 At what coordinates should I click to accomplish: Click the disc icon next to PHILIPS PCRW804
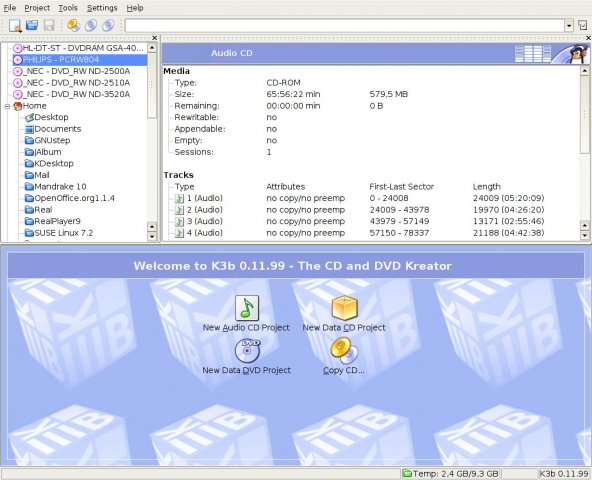pyautogui.click(x=18, y=60)
